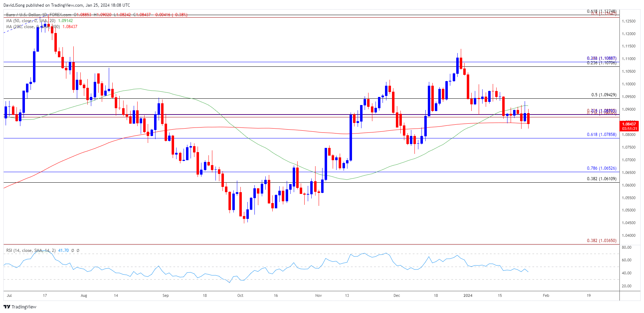644x313 pixels.
Task: Select the RSI (14, close, SMA, 14, 2) legend
Action: click(31, 250)
